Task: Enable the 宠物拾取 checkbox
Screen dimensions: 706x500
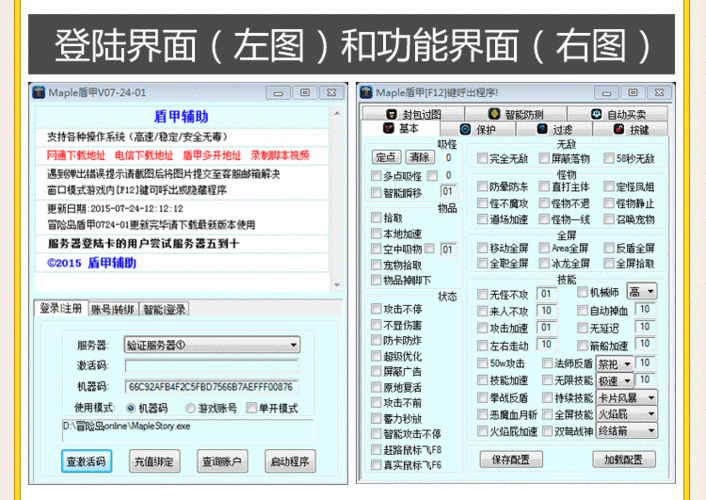Action: point(376,264)
